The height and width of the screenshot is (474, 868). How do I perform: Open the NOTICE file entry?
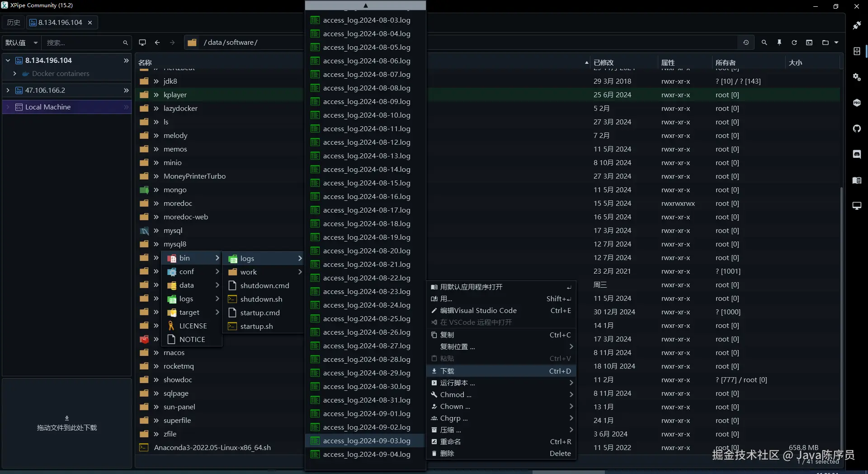point(192,340)
